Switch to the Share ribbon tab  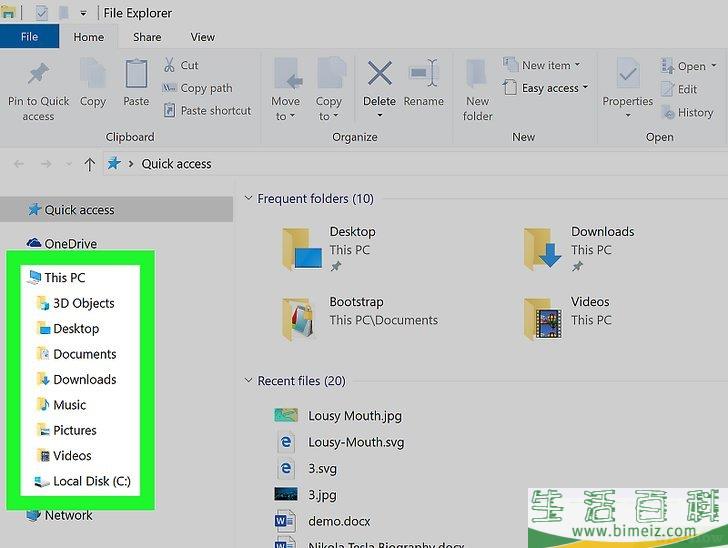click(147, 37)
